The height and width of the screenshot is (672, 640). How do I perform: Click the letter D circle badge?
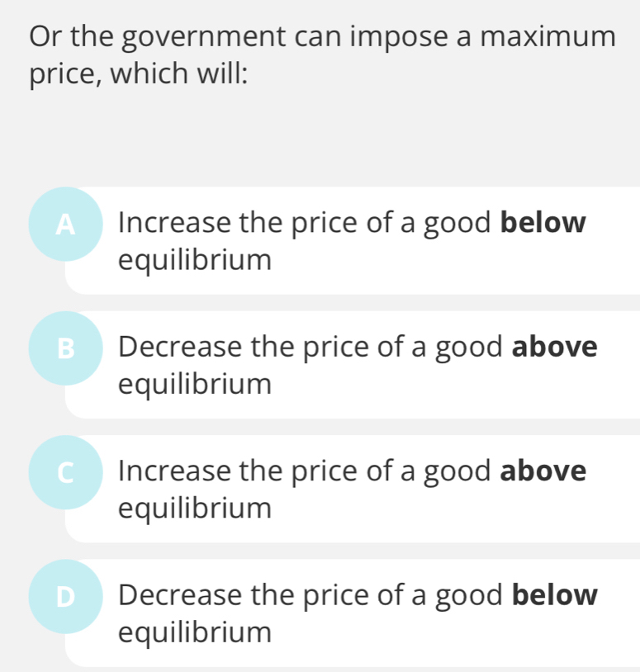pos(65,596)
